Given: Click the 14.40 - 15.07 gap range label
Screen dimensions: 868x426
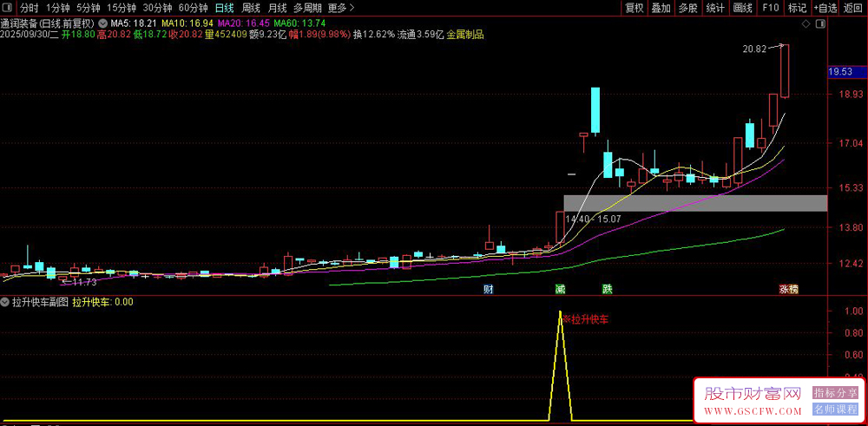Looking at the screenshot, I should 592,219.
